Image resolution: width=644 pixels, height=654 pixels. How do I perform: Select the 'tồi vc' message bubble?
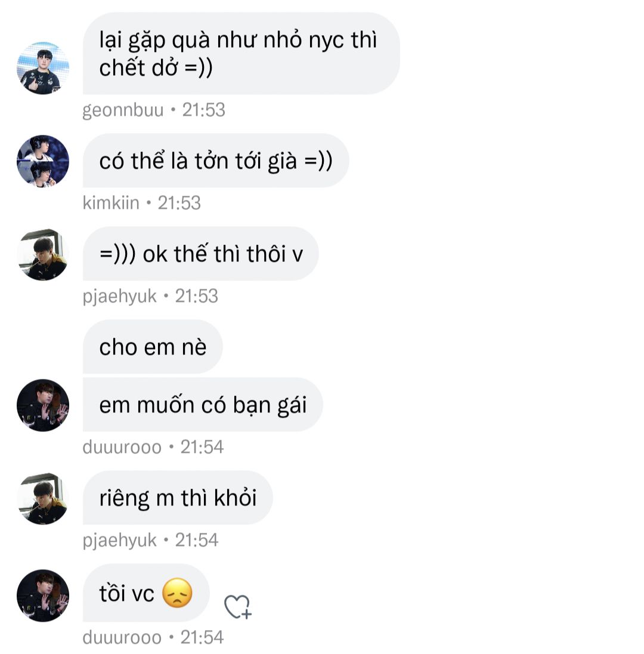tap(146, 593)
